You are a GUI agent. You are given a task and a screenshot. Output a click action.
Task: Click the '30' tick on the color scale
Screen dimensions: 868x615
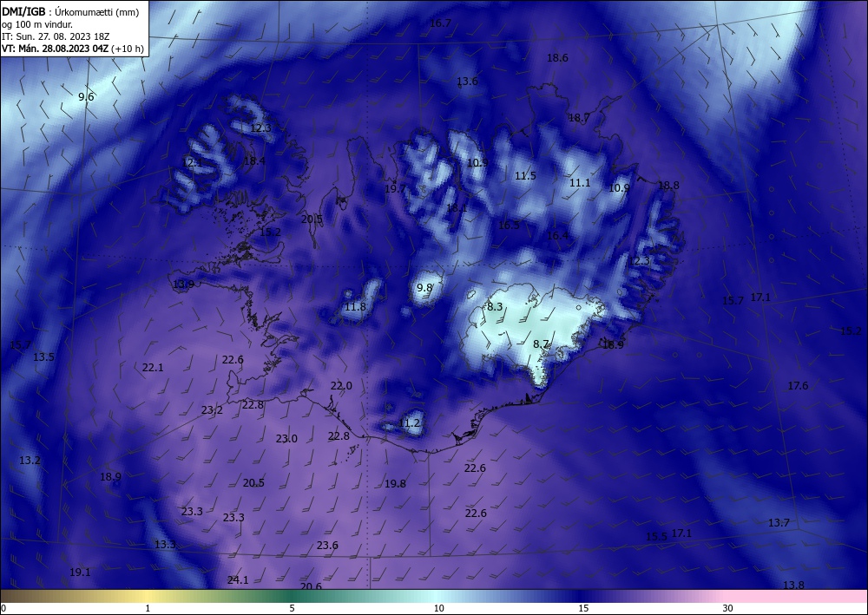(x=728, y=608)
